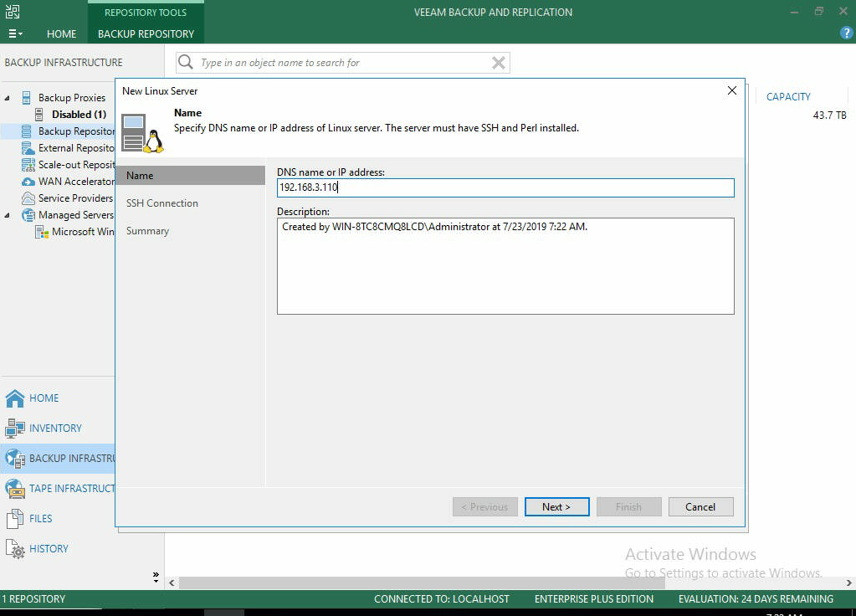This screenshot has height=616, width=856.
Task: Click into the Description text box
Action: pyautogui.click(x=505, y=266)
